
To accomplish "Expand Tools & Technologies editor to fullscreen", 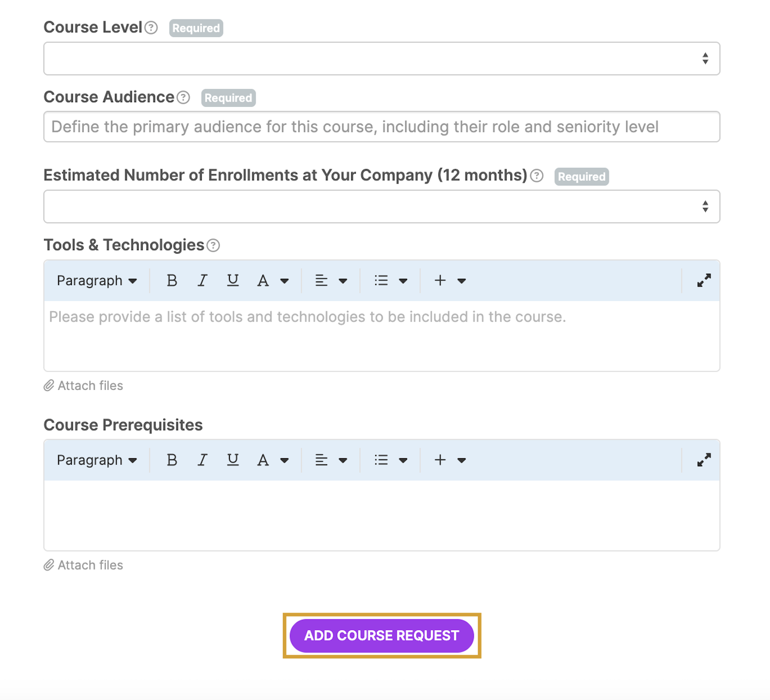I will tap(704, 280).
